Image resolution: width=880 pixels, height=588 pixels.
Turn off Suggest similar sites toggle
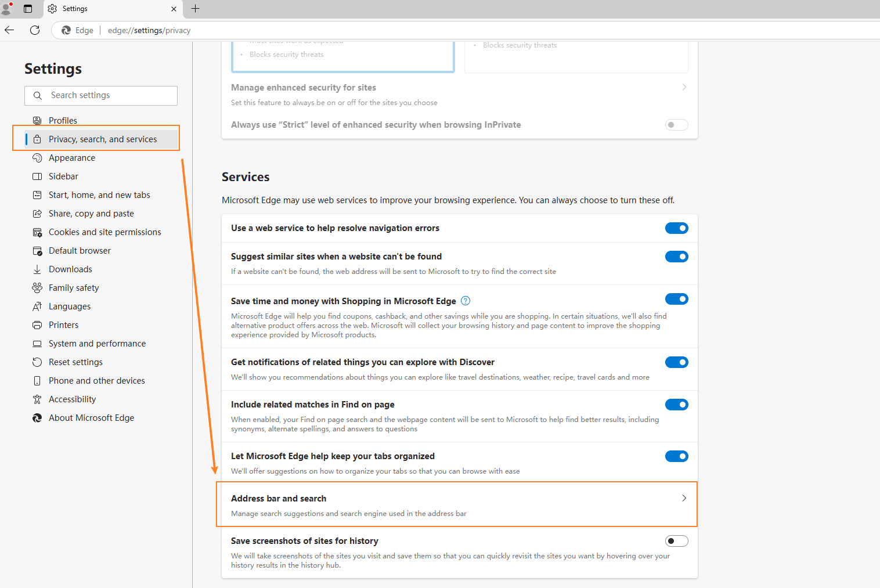[677, 257]
